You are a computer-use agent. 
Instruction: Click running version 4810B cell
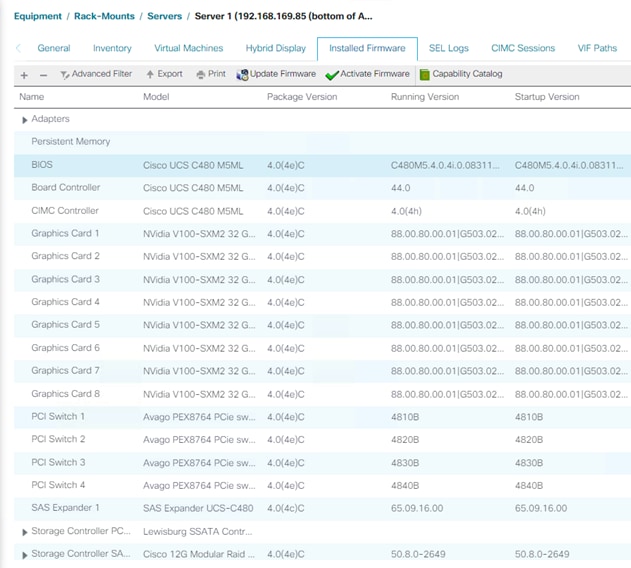405,417
